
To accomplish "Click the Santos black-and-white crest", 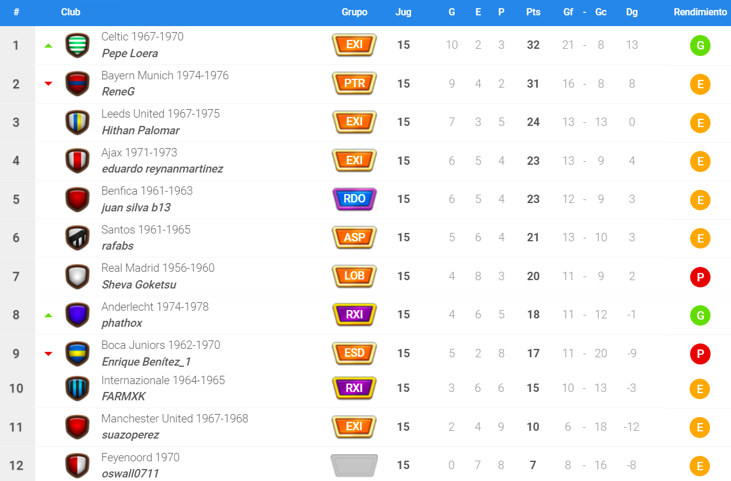I will [x=77, y=238].
